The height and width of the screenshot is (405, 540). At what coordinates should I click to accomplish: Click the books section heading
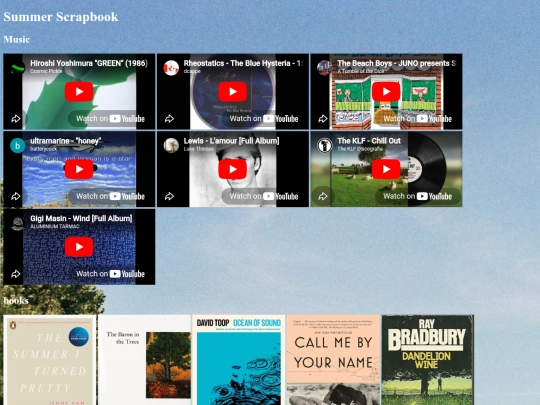(16, 300)
